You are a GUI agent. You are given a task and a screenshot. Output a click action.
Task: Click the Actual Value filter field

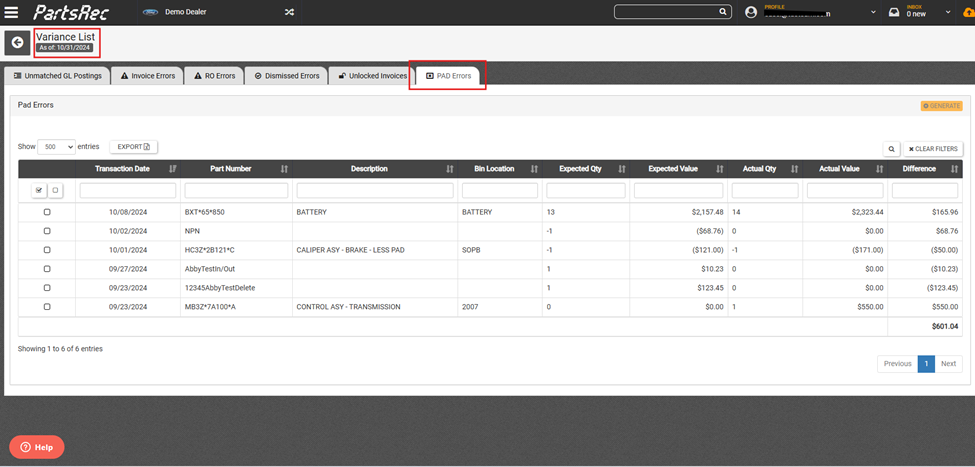[845, 190]
